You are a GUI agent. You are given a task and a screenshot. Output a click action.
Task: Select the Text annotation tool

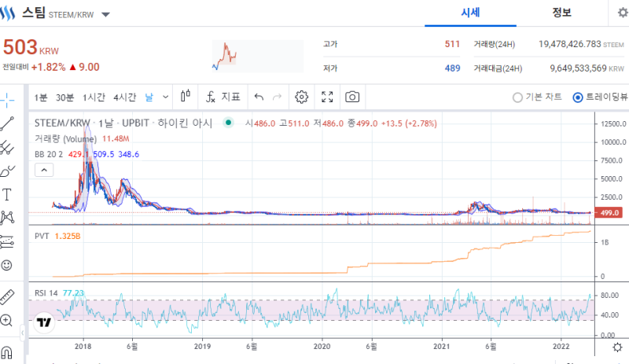7,195
